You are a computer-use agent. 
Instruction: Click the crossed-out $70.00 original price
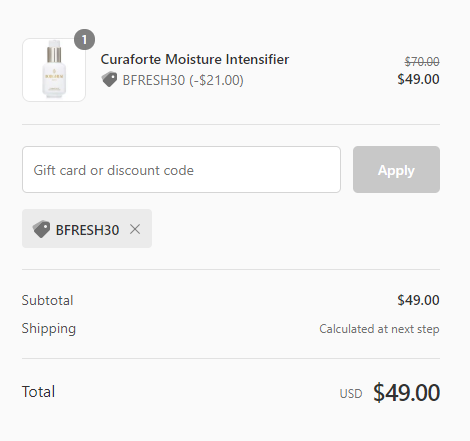[422, 61]
